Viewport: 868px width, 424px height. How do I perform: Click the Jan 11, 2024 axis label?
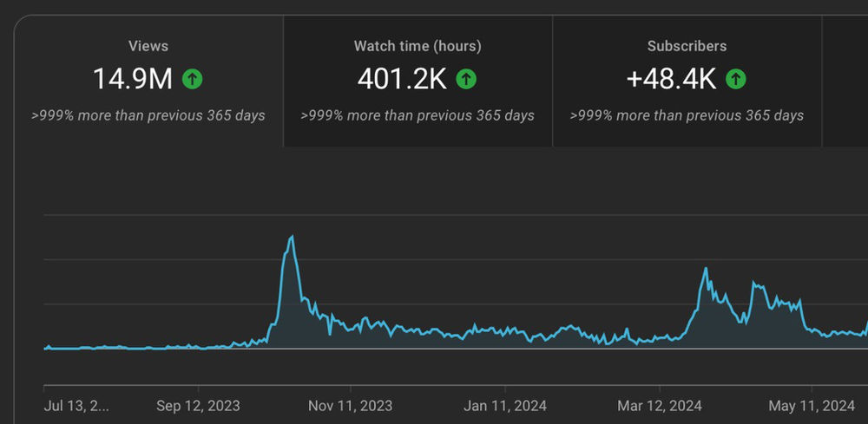coord(505,406)
